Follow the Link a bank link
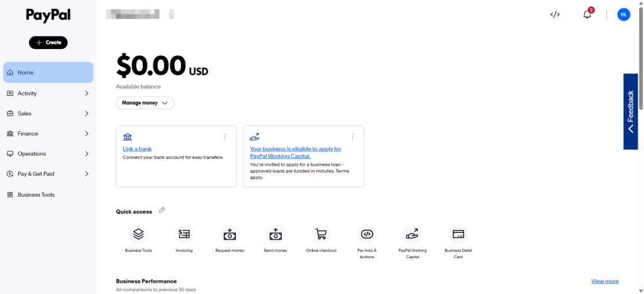This screenshot has height=294, width=644. (x=137, y=149)
